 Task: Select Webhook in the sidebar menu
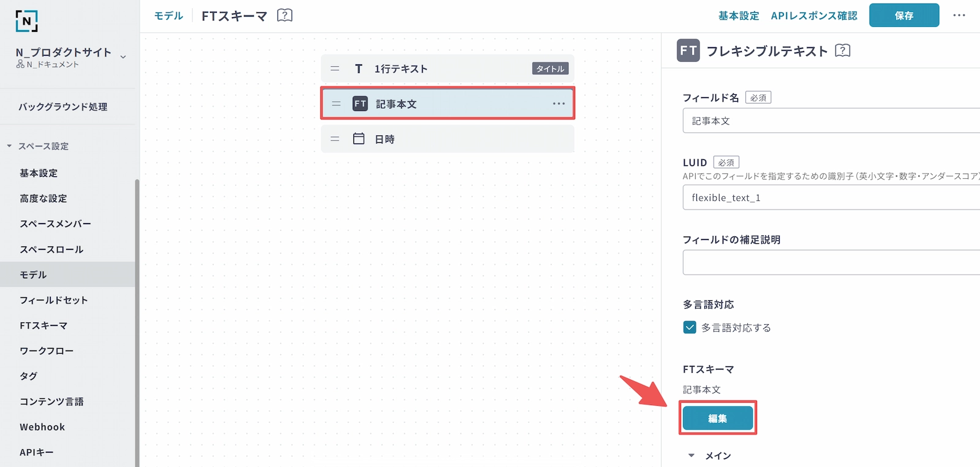(x=42, y=427)
